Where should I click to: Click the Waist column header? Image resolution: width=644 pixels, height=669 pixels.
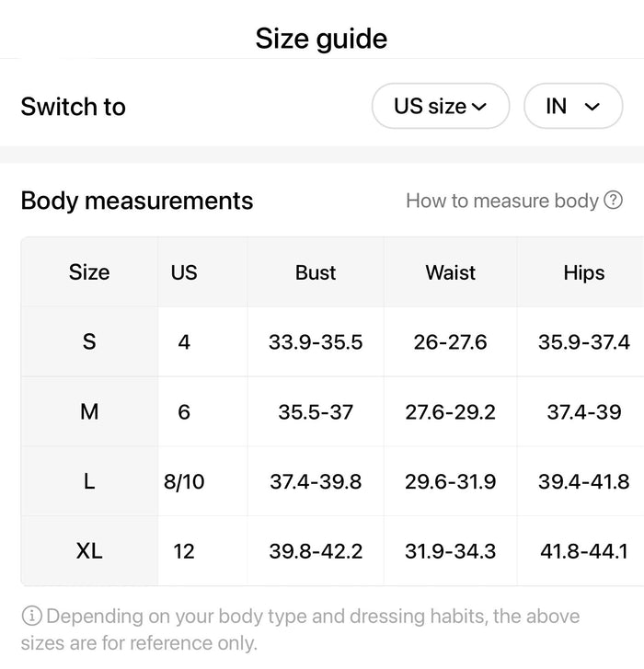451,272
